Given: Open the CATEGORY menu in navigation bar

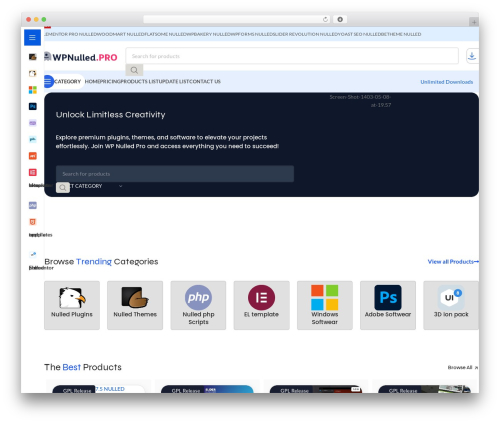Looking at the screenshot, I should point(67,82).
